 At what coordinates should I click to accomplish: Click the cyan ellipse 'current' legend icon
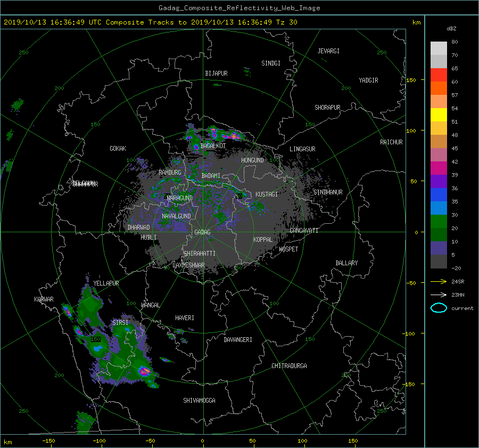pos(439,308)
